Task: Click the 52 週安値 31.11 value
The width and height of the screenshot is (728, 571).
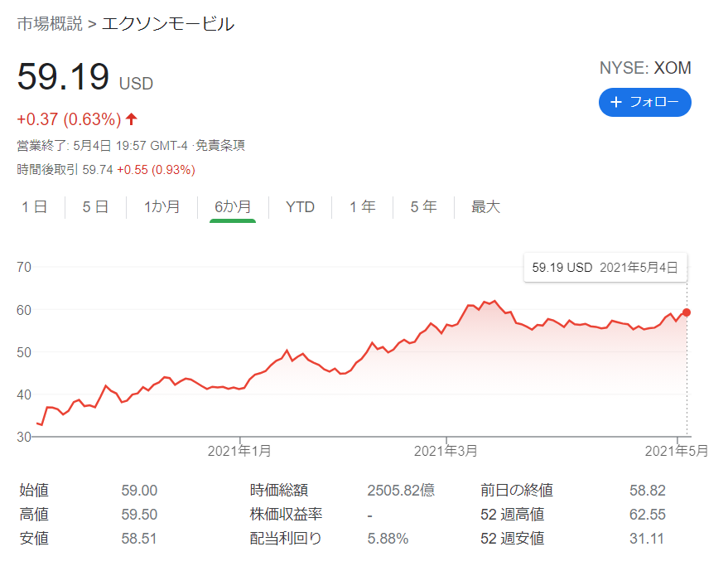Action: 646,539
